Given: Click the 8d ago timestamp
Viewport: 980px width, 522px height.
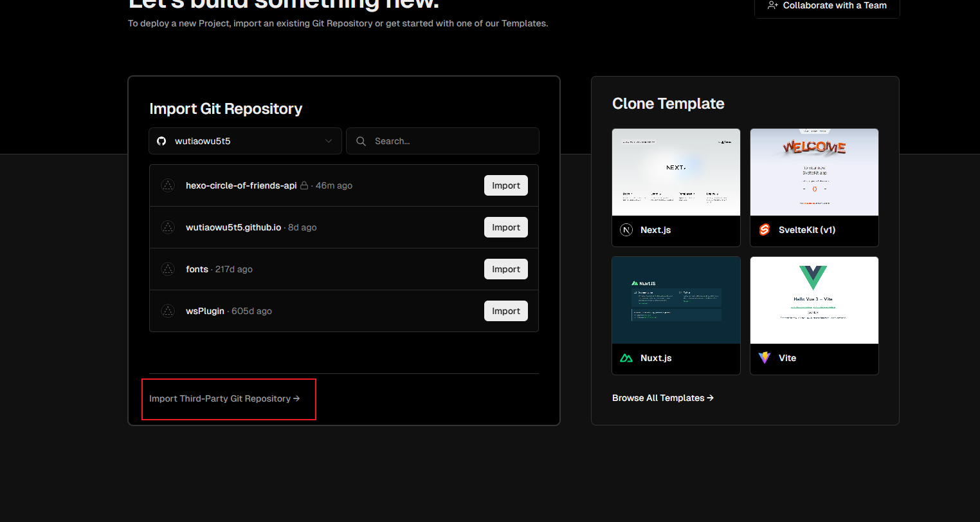Looking at the screenshot, I should (302, 227).
